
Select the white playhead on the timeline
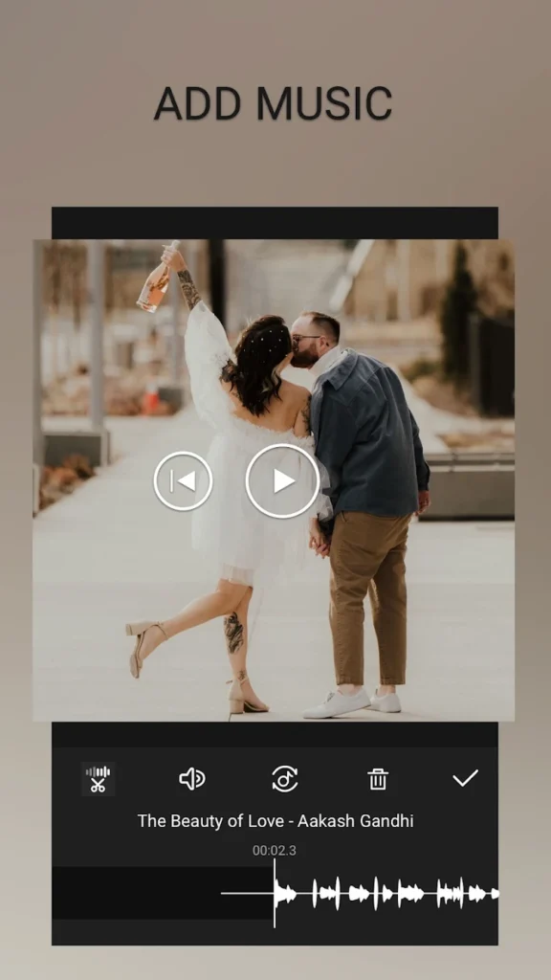pyautogui.click(x=275, y=893)
